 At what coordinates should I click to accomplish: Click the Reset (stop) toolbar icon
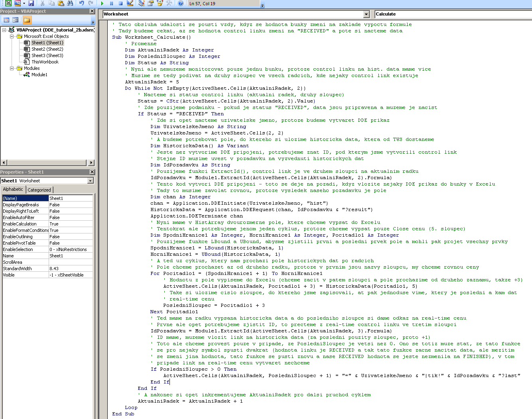tap(120, 3)
